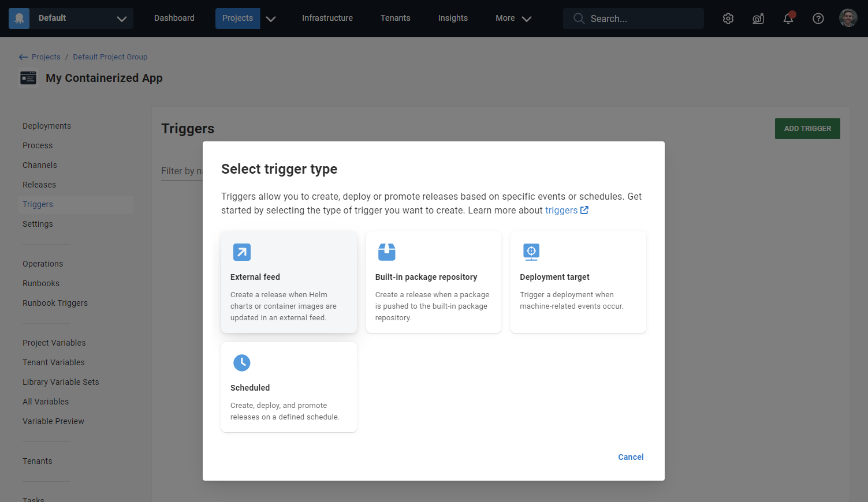Viewport: 868px width, 502px height.
Task: Navigate to the Dashboard menu item
Action: point(174,18)
